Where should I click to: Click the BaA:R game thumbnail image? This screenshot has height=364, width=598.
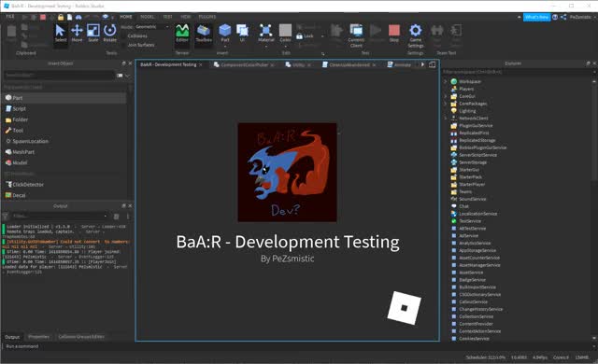click(287, 172)
